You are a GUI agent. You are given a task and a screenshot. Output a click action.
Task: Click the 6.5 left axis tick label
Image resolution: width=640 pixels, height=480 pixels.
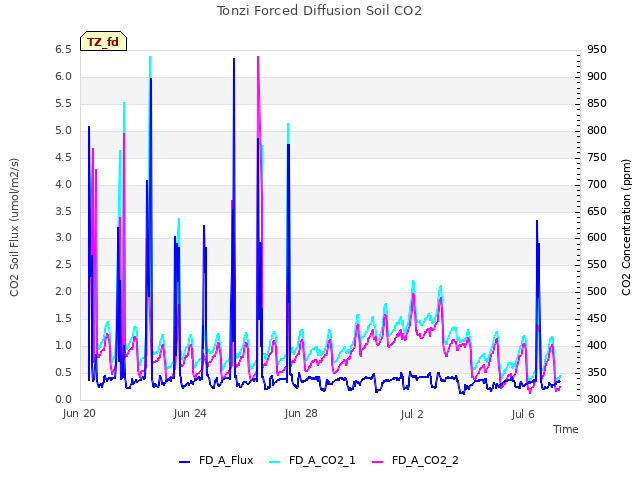pyautogui.click(x=63, y=49)
